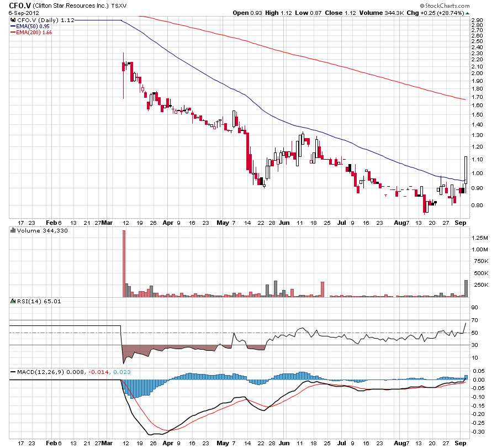The width and height of the screenshot is (497, 448).
Task: Click the 250K volume axis label
Action: click(481, 284)
